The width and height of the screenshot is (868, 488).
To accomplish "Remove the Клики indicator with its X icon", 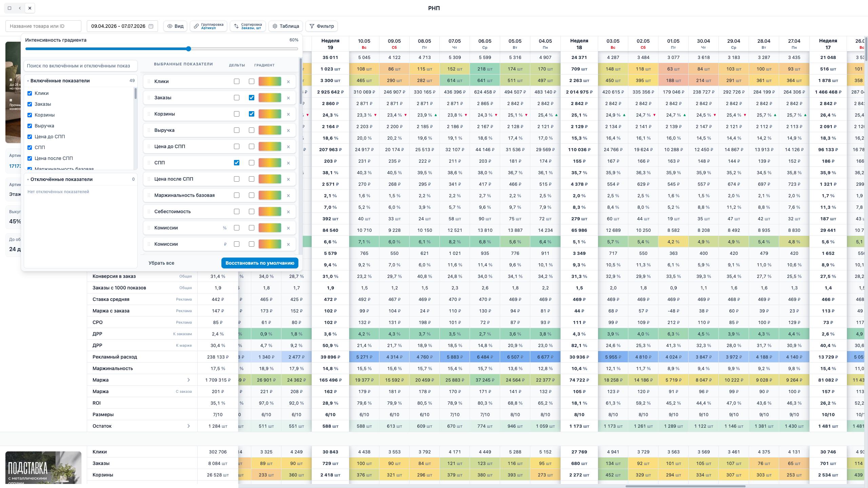I will 288,82.
